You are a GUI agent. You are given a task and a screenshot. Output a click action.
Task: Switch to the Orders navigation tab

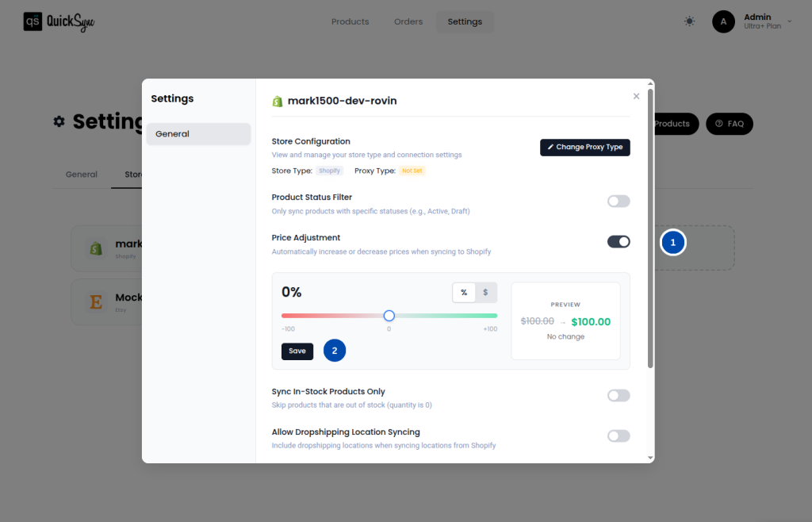[x=408, y=21]
